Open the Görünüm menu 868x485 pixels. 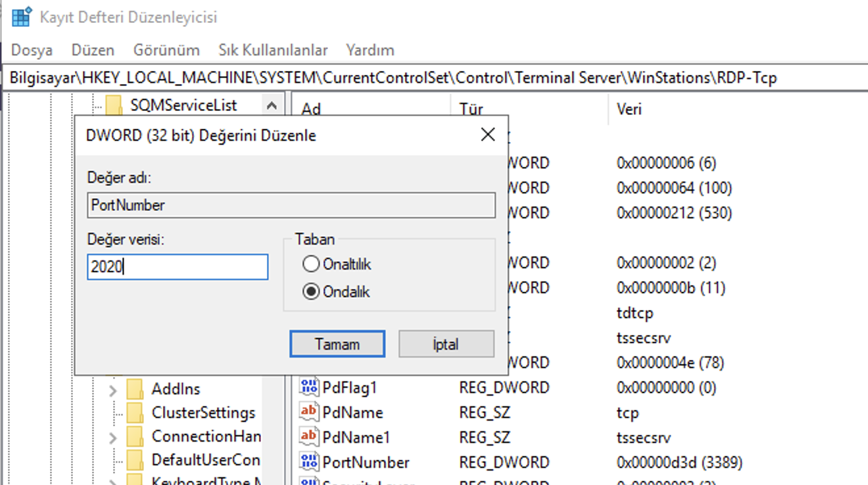point(167,49)
